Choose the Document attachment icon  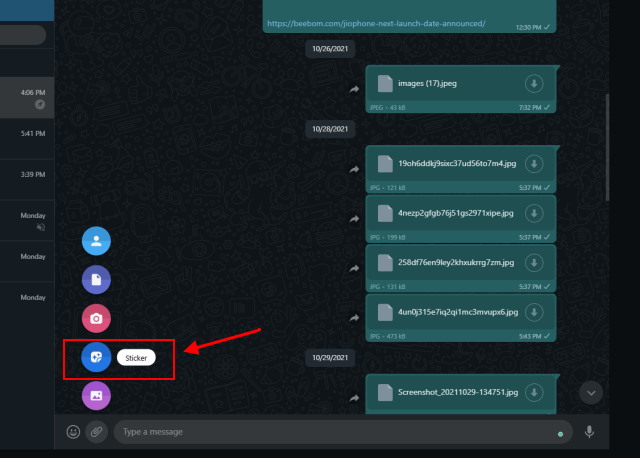pyautogui.click(x=96, y=280)
